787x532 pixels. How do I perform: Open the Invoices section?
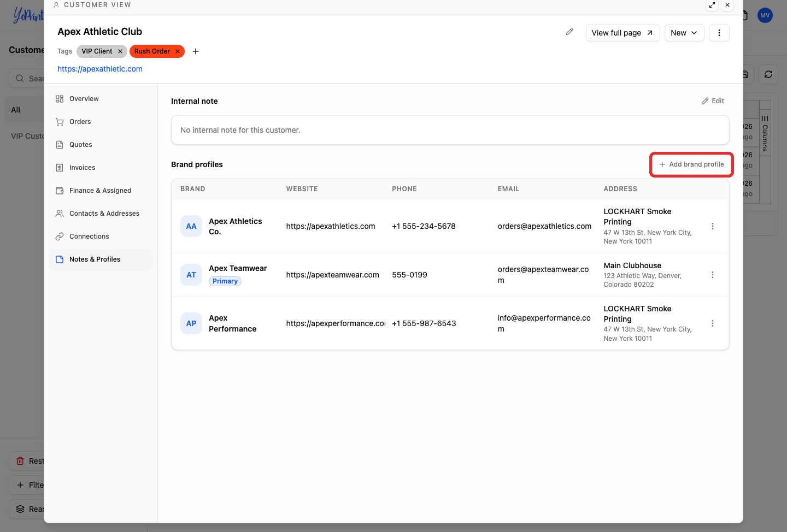click(101, 168)
